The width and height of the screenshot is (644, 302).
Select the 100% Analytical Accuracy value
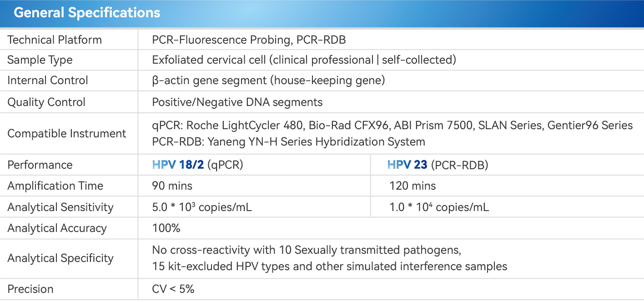tap(166, 228)
